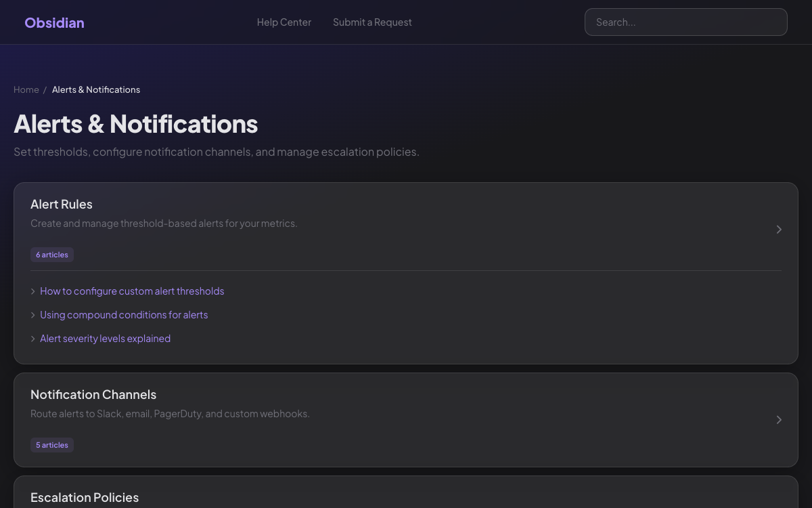Click chevron icon beside custom alert thresholds
Image resolution: width=812 pixels, height=508 pixels.
(x=33, y=291)
